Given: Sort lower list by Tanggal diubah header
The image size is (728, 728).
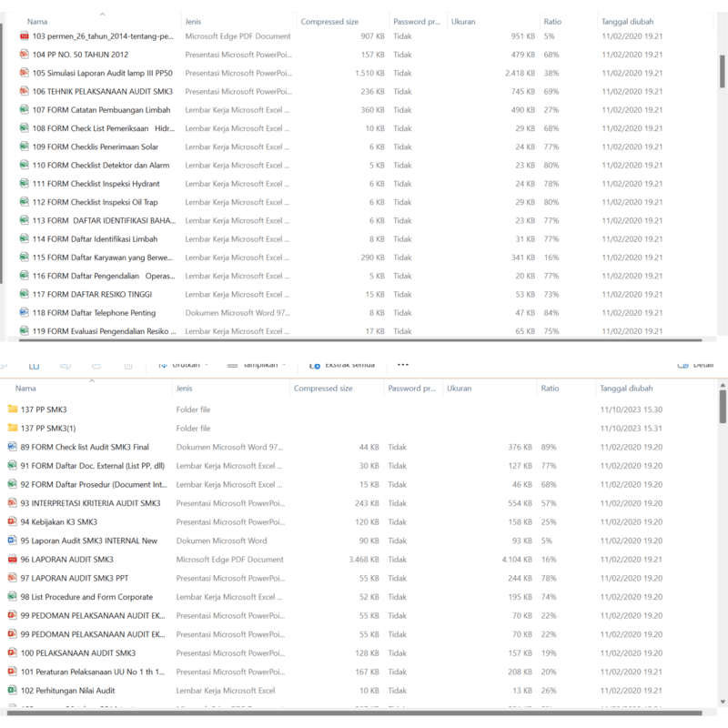Looking at the screenshot, I should [626, 389].
